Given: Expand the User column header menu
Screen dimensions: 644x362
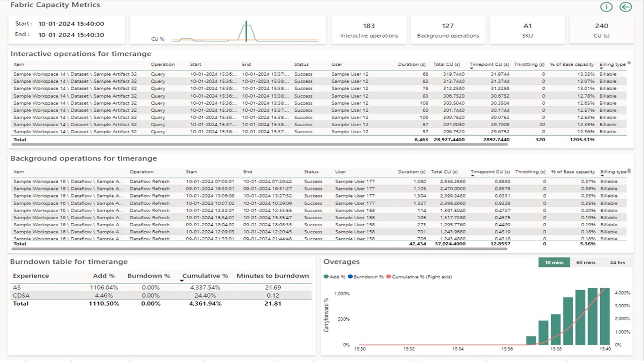Looking at the screenshot, I should (336, 64).
